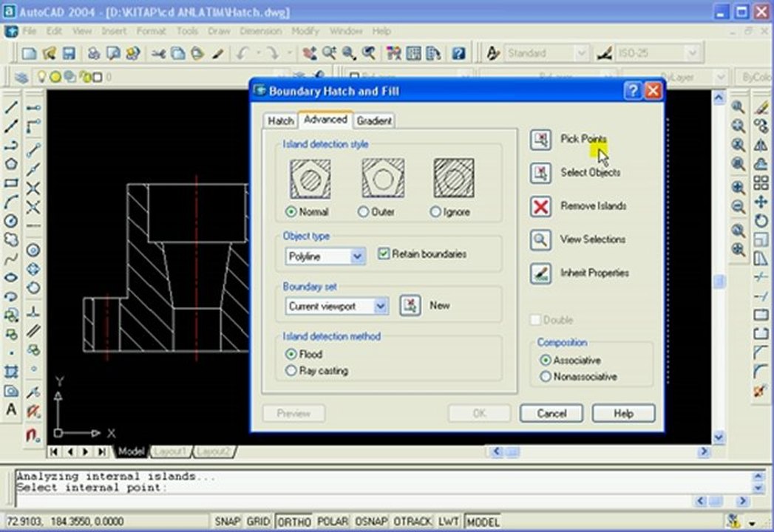Expand the Undo history dropdown arrow
Image resolution: width=774 pixels, height=532 pixels.
[x=258, y=52]
